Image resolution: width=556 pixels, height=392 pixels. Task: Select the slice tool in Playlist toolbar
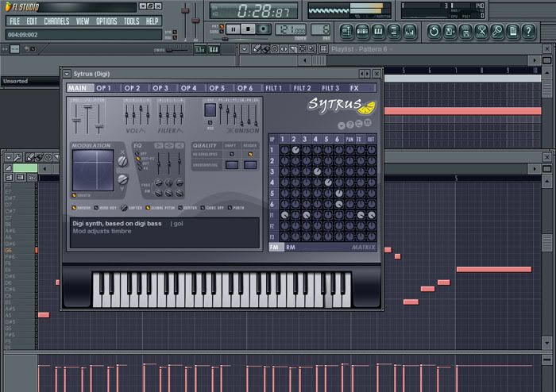coord(293,49)
